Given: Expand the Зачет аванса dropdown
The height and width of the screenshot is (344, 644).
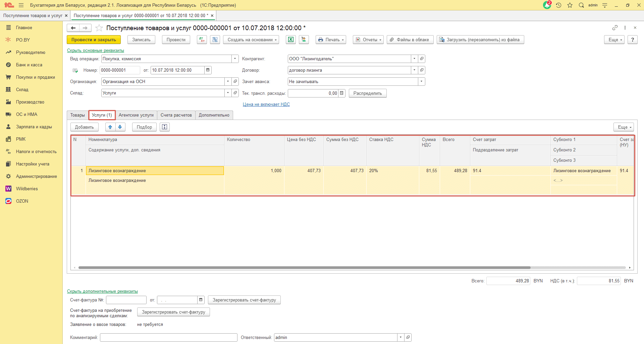Looking at the screenshot, I should click(x=421, y=81).
